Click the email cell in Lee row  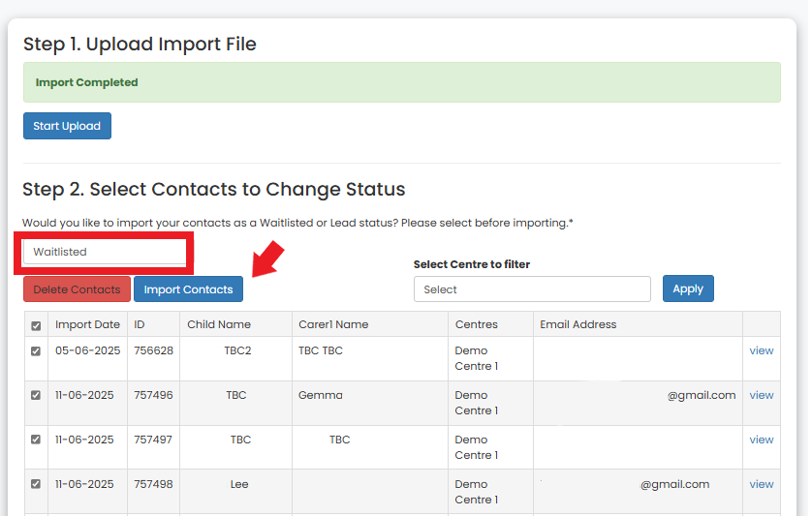click(638, 492)
